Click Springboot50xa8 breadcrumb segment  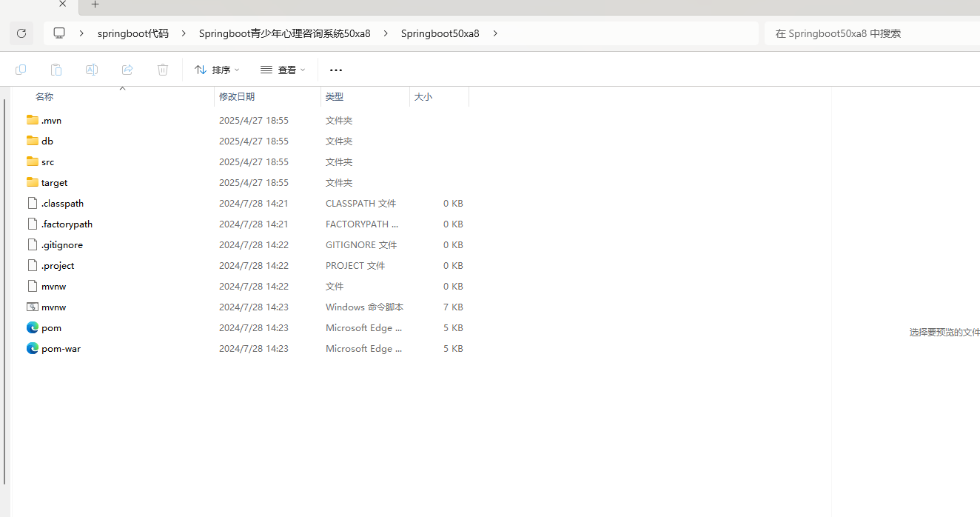point(440,33)
